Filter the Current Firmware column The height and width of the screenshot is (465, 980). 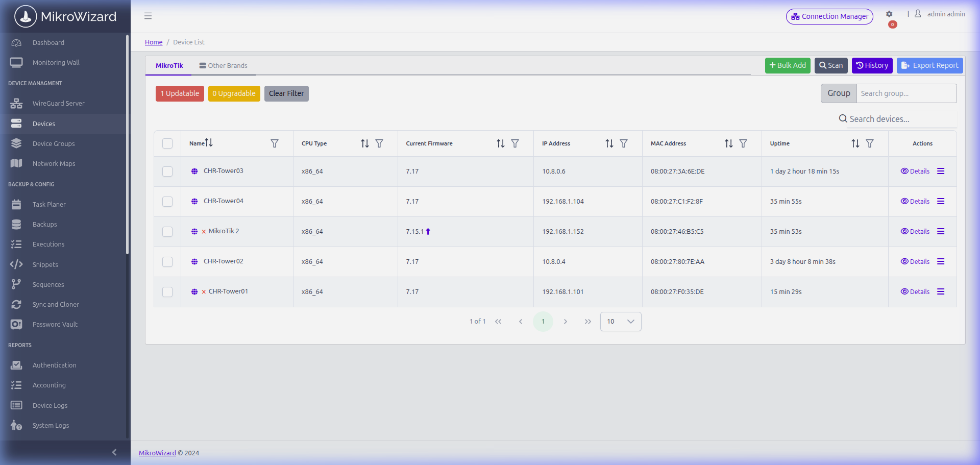[x=515, y=143]
